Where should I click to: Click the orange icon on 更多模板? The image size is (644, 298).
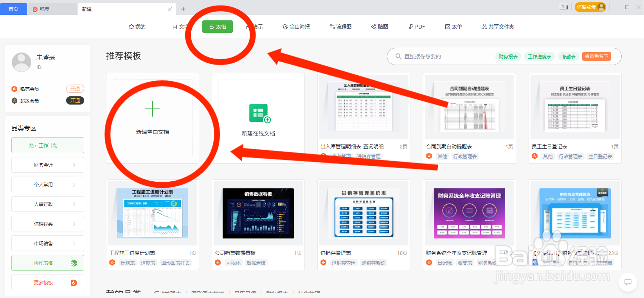pos(74,283)
